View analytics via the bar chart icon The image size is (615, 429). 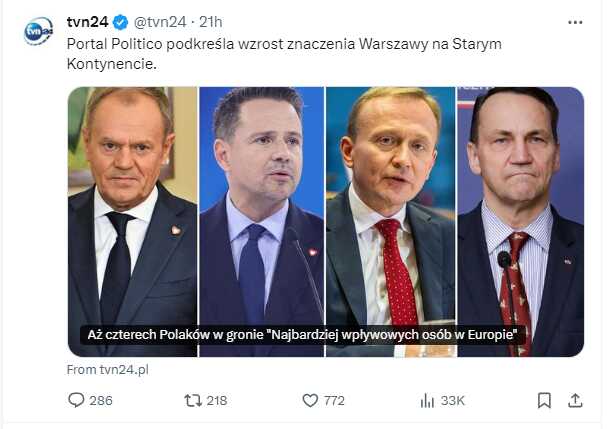pyautogui.click(x=427, y=401)
